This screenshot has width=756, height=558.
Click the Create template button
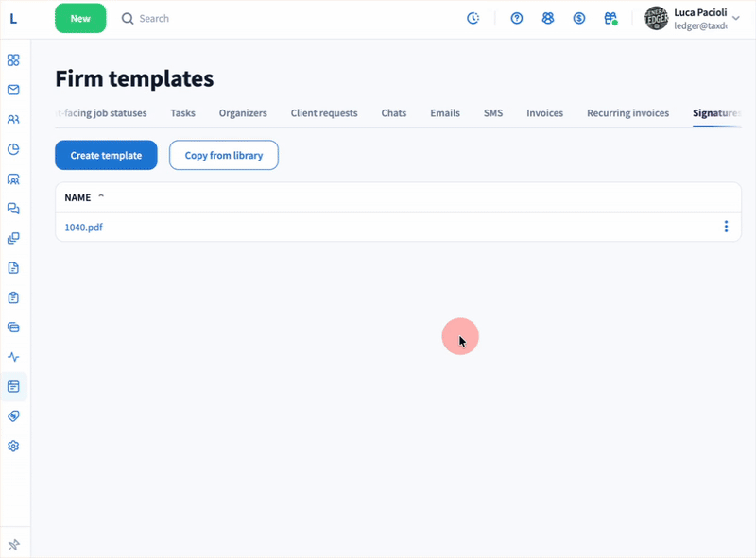coord(106,156)
